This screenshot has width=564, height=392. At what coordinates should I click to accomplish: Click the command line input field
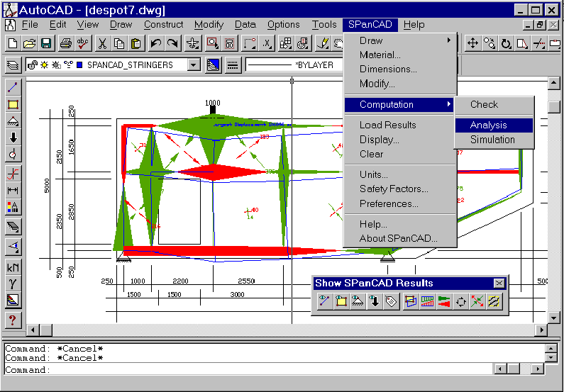click(x=248, y=369)
